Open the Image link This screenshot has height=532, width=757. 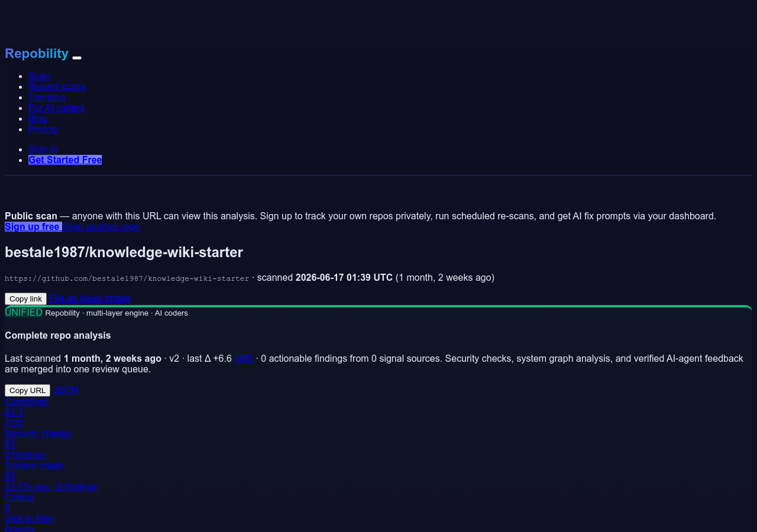(x=118, y=298)
